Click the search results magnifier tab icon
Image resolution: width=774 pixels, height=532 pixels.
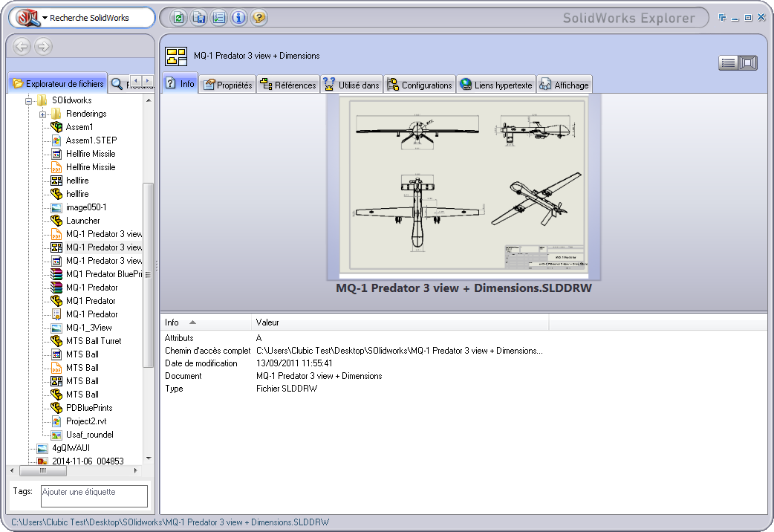pyautogui.click(x=117, y=84)
